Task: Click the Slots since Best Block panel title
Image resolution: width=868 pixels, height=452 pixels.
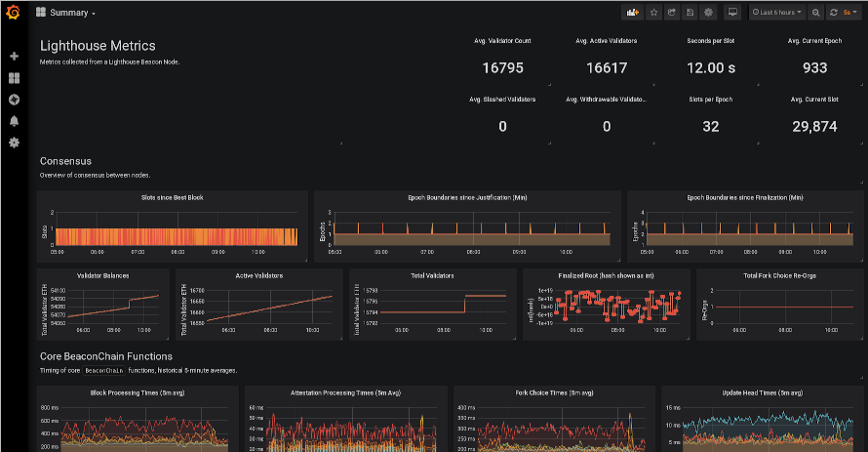Action: pos(172,197)
